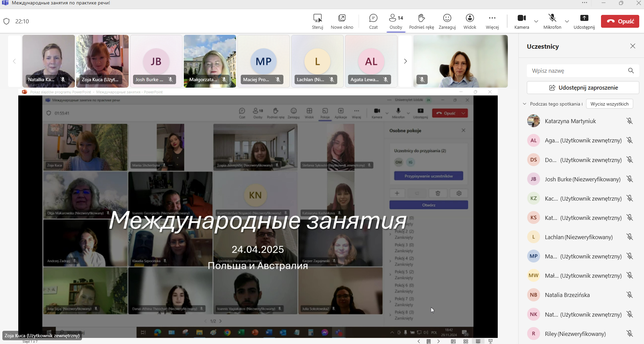Select Lachlan L participant tile

tap(317, 61)
